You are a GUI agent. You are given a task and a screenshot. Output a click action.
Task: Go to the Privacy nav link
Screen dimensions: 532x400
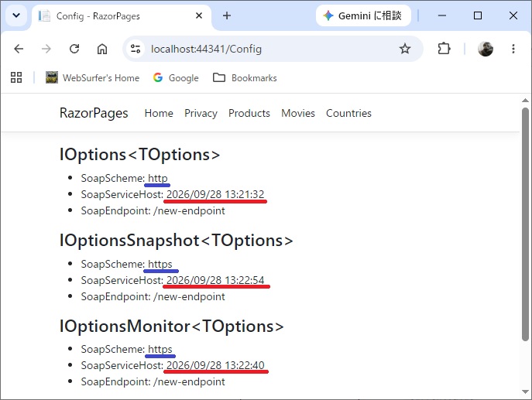tap(201, 113)
